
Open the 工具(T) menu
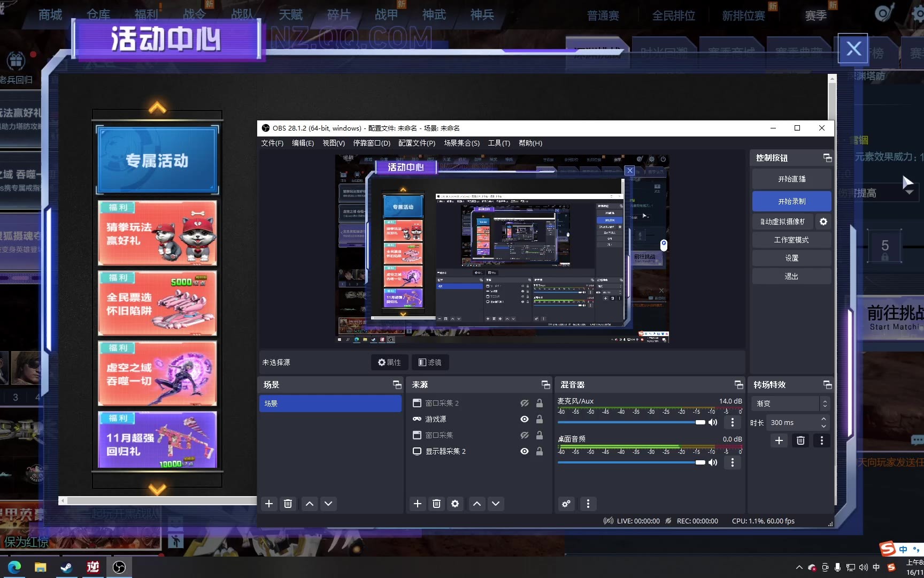pos(498,143)
